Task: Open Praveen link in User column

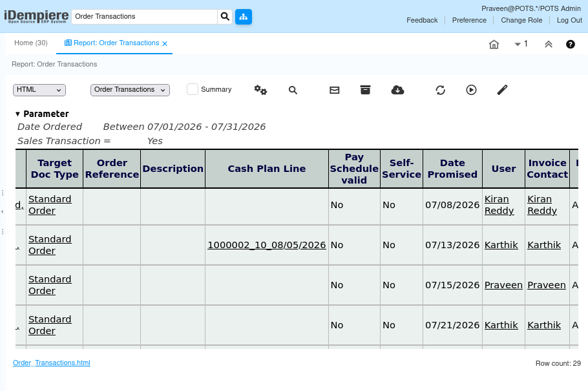Action: tap(503, 285)
